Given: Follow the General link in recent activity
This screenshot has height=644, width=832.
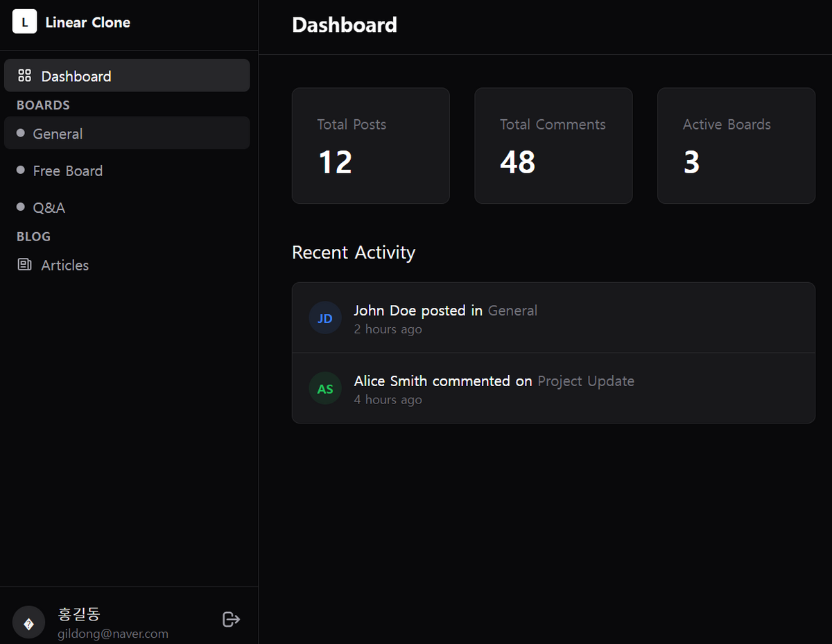Looking at the screenshot, I should click(x=512, y=311).
